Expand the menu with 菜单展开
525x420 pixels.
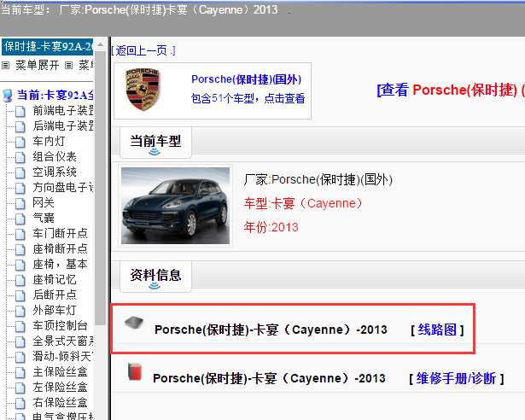click(x=38, y=66)
